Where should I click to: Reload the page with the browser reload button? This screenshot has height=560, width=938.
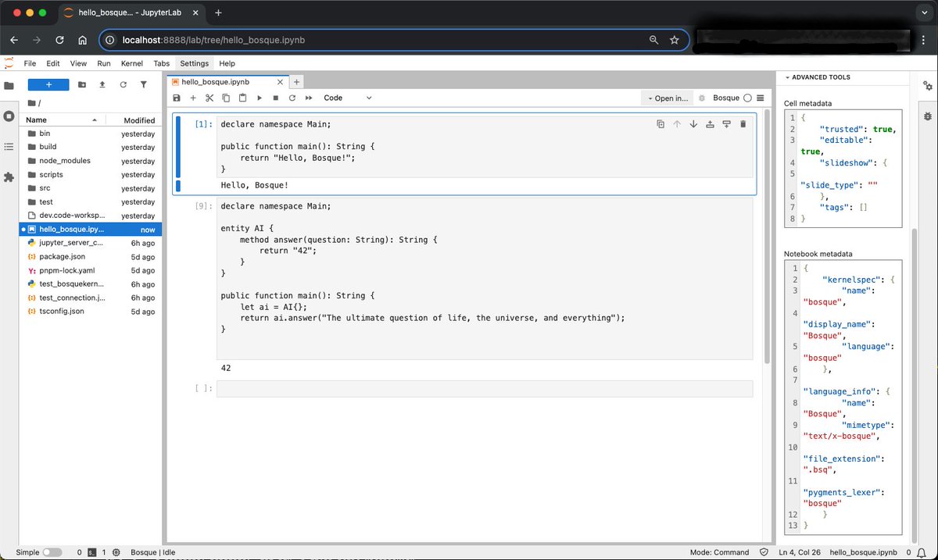59,40
